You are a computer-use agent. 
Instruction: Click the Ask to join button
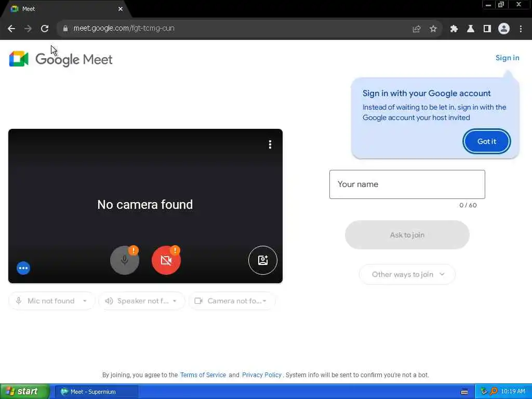pos(407,235)
